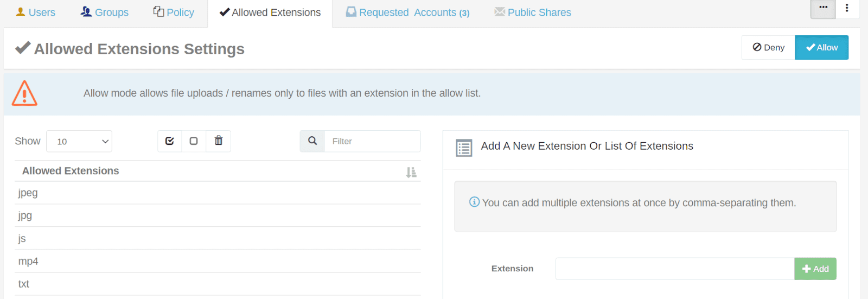The height and width of the screenshot is (299, 868).
Task: Go to the Policy tab
Action: coord(174,12)
